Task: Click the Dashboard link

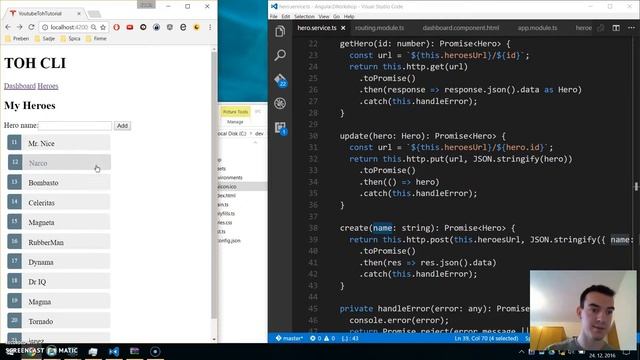Action: [20, 86]
